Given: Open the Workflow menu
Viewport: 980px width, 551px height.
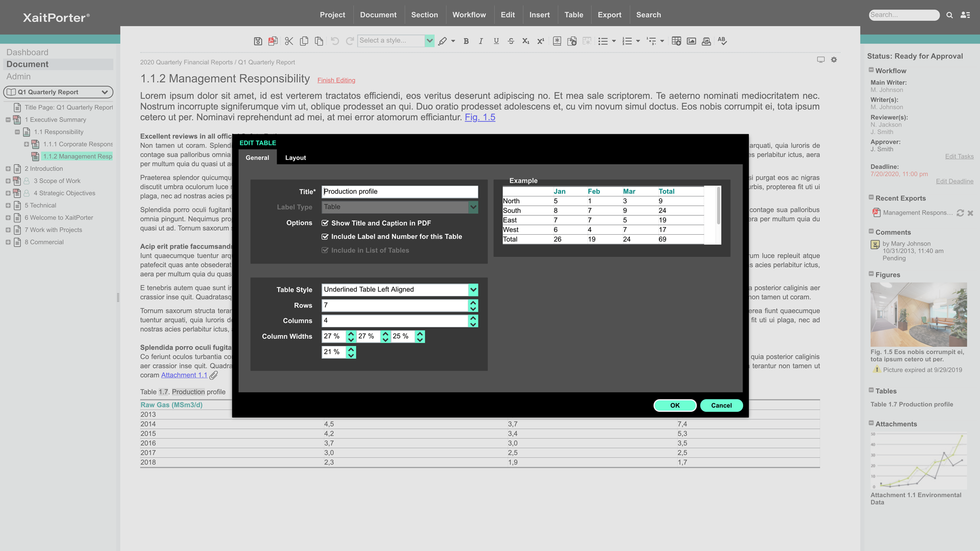Looking at the screenshot, I should [x=469, y=15].
